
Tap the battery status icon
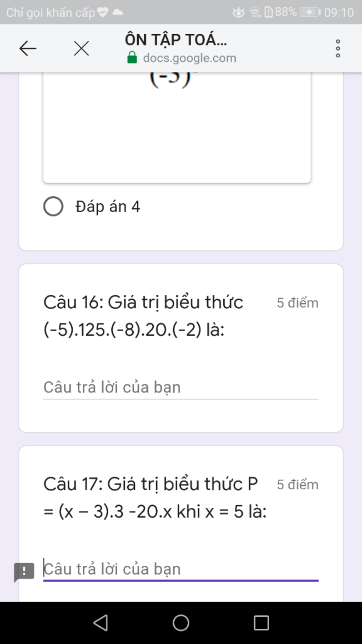[310, 12]
